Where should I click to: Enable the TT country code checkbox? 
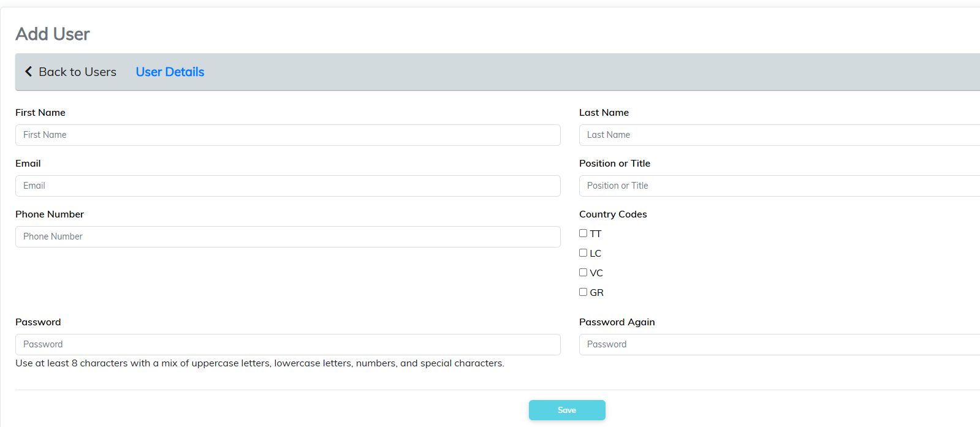583,233
